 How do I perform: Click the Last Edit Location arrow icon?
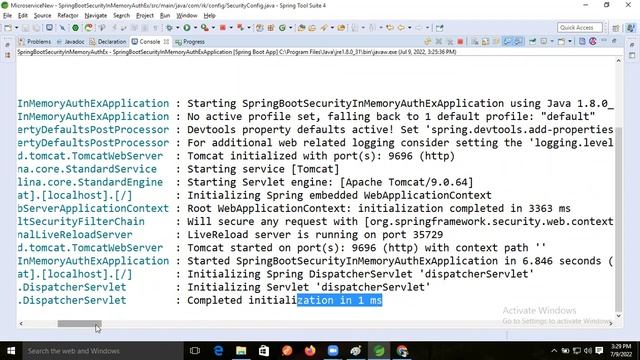tap(390, 28)
